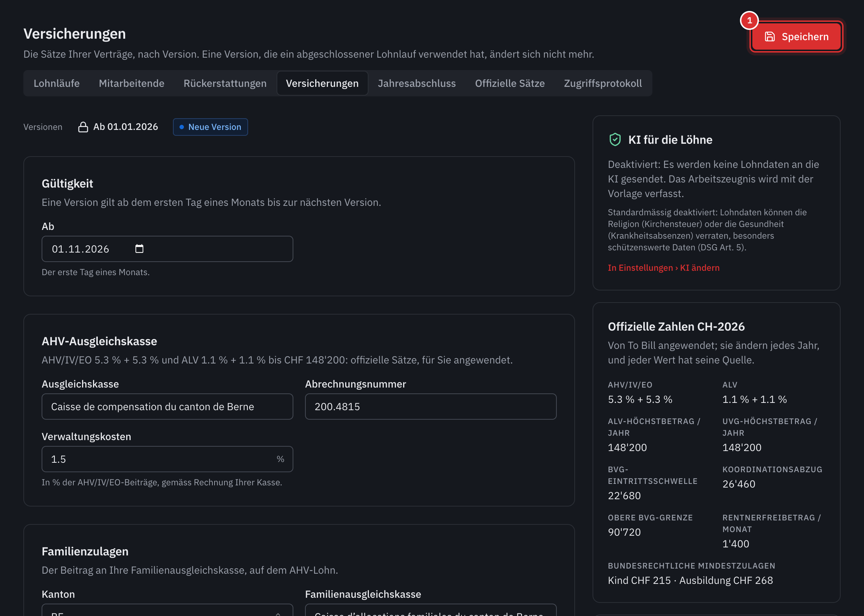Click the Abrechnungsnummer field 200.4815
864x616 pixels.
pyautogui.click(x=431, y=406)
